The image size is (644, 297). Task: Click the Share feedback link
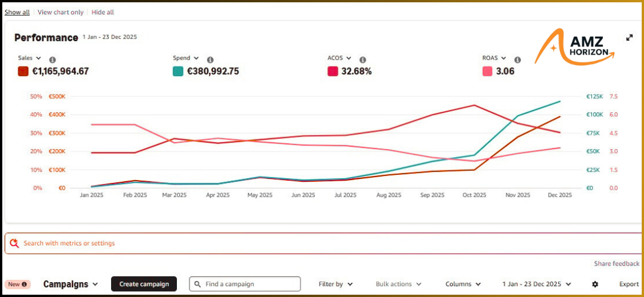tap(617, 264)
